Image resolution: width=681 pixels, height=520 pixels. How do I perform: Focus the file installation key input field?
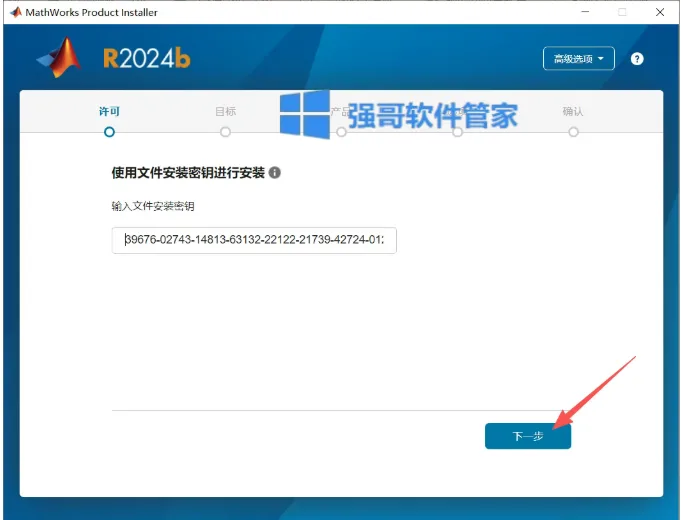pos(254,240)
